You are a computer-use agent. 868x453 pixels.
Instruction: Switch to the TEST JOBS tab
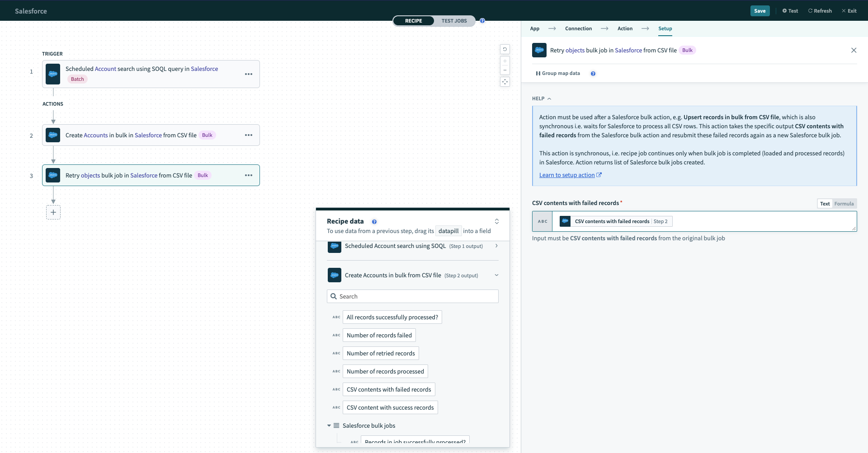tap(454, 20)
